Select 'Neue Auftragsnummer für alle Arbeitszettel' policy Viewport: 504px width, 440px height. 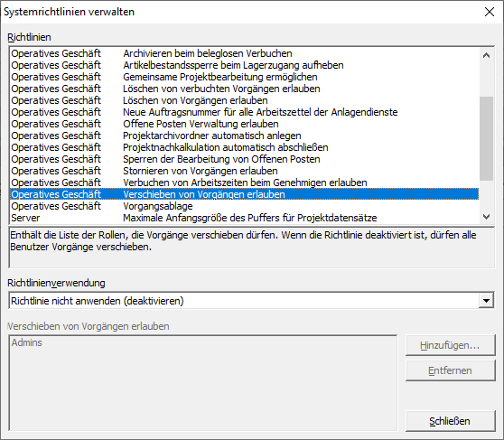(x=244, y=112)
